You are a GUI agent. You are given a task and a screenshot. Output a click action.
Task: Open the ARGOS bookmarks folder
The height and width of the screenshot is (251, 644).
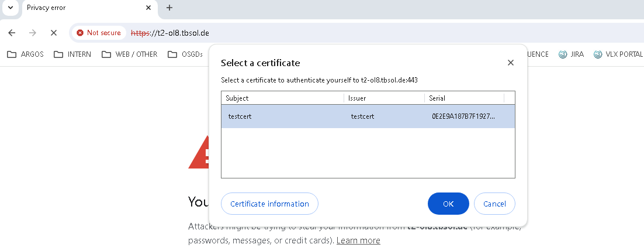[26, 54]
